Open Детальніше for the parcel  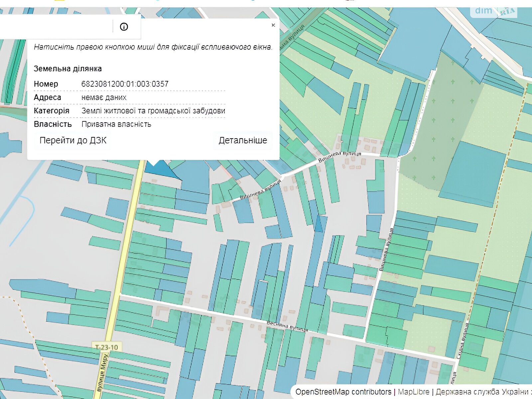point(243,140)
